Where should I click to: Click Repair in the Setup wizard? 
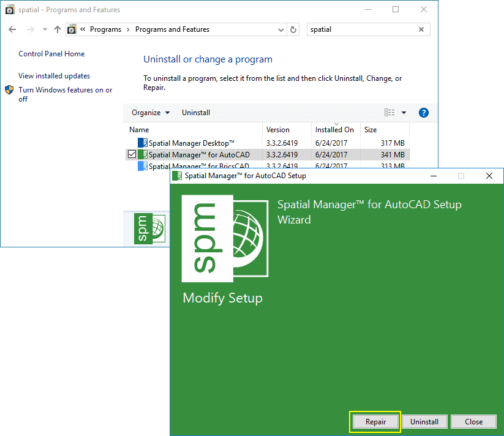tap(375, 421)
